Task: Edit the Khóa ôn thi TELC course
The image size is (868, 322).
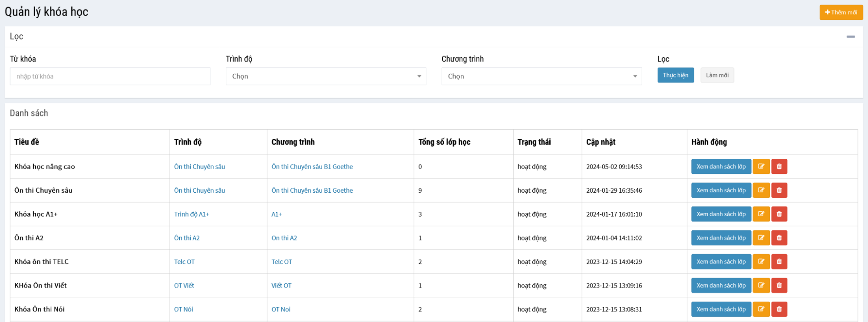Action: (x=761, y=262)
